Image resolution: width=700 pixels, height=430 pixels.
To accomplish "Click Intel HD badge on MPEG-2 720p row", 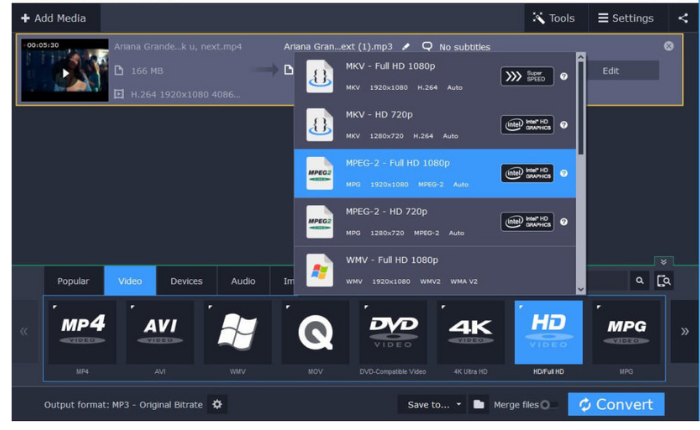I will [527, 222].
